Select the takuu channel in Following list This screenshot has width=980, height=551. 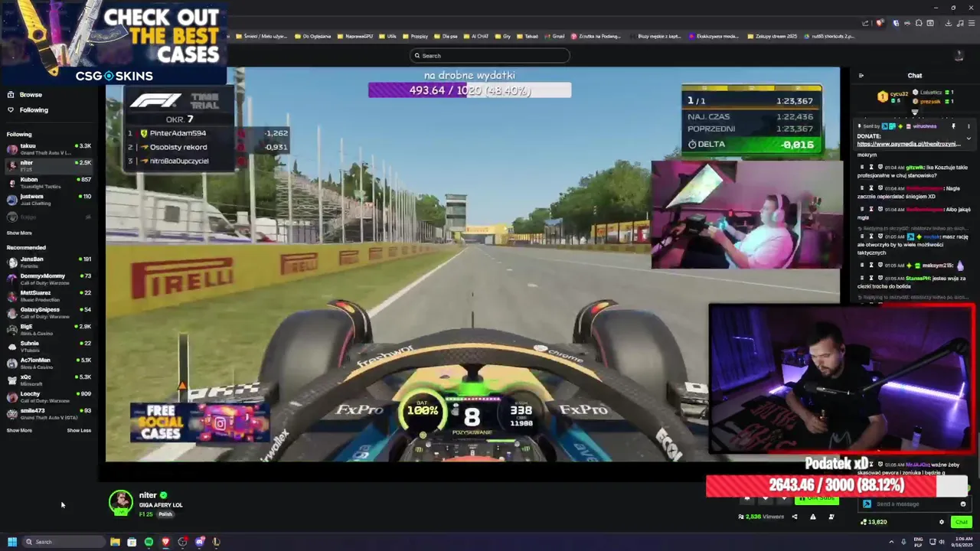pyautogui.click(x=48, y=148)
